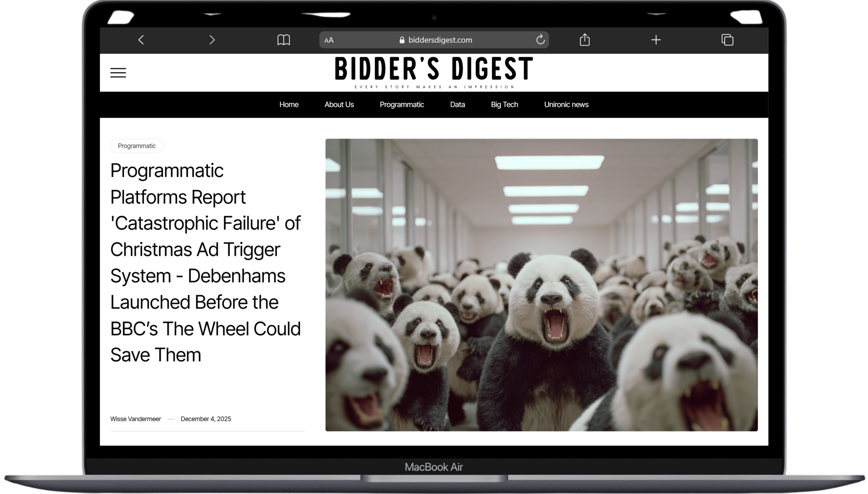
Task: Go to the Home nav item
Action: coord(289,105)
